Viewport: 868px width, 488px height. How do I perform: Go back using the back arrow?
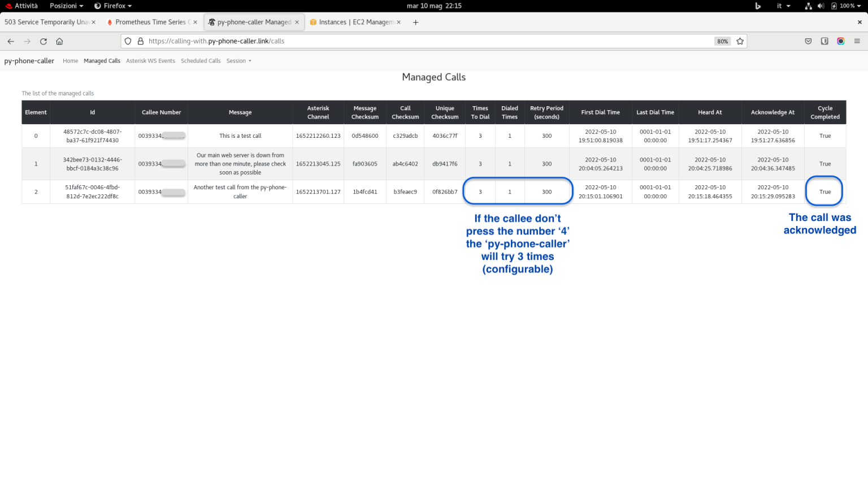[11, 41]
